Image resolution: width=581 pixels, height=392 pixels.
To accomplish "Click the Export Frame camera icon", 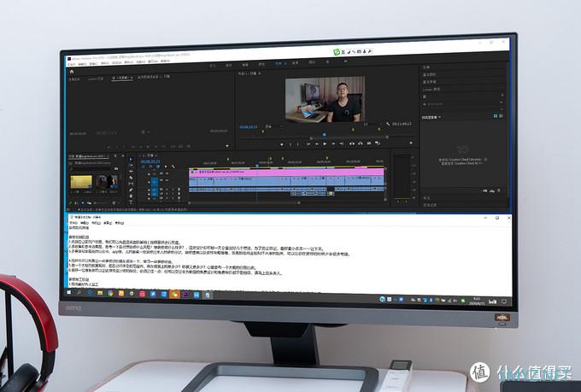I will pos(369,143).
